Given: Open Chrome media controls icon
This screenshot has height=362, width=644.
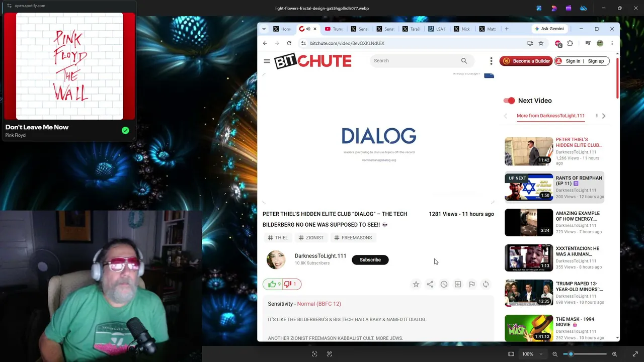Looking at the screenshot, I should pyautogui.click(x=588, y=43).
